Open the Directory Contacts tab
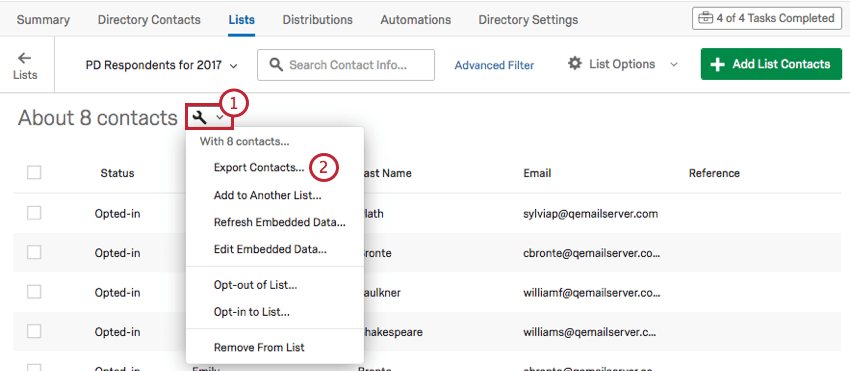Viewport: 850px width, 371px height. pos(149,20)
